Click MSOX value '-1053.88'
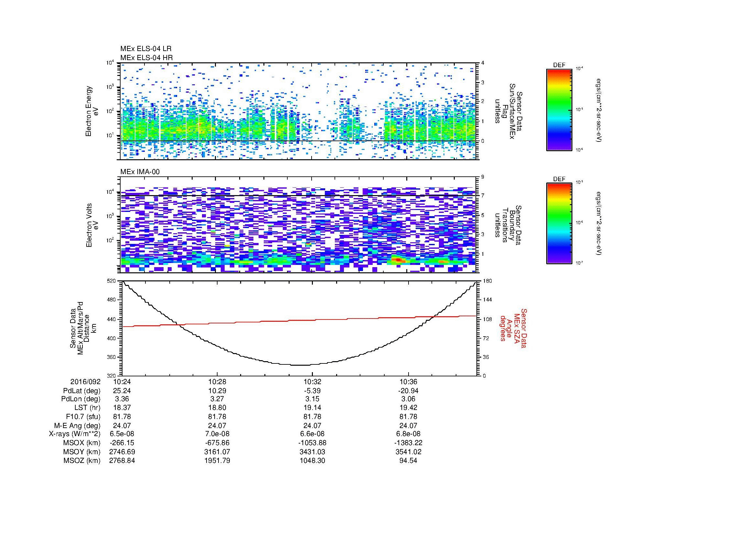 [312, 443]
